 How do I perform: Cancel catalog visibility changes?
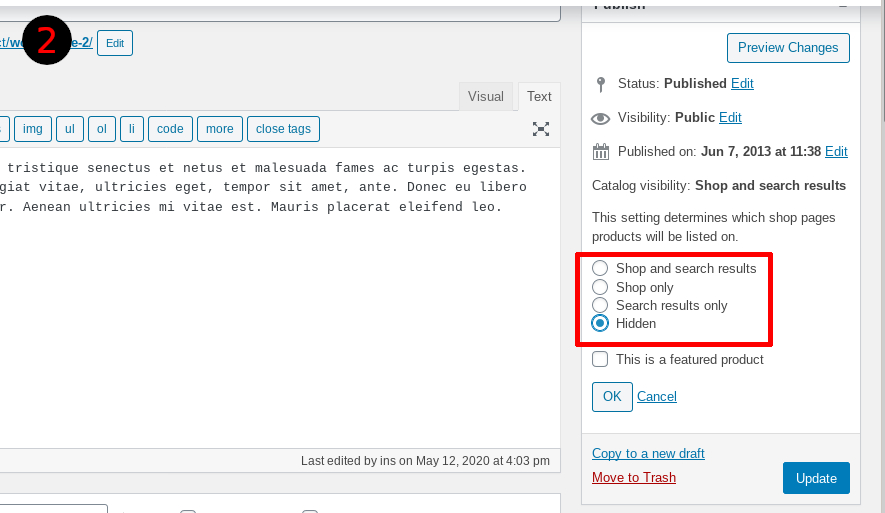click(656, 397)
